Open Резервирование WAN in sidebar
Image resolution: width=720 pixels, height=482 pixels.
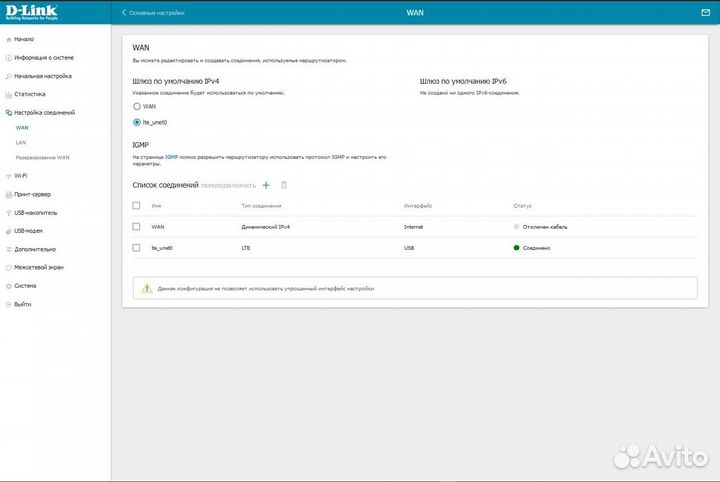pos(42,157)
